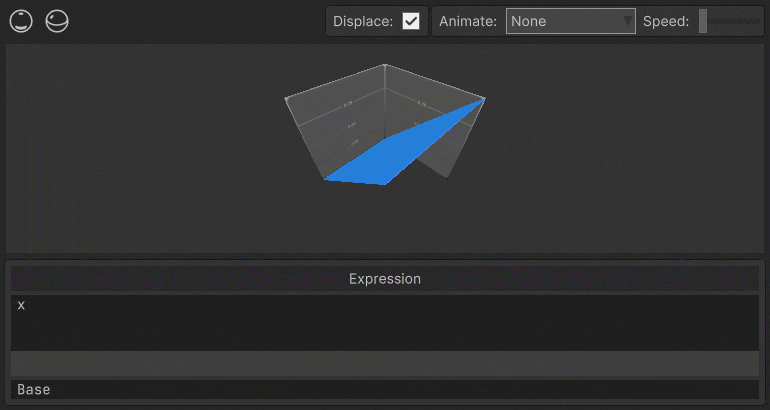
Task: Uncheck the Displace checkbox
Action: click(411, 21)
